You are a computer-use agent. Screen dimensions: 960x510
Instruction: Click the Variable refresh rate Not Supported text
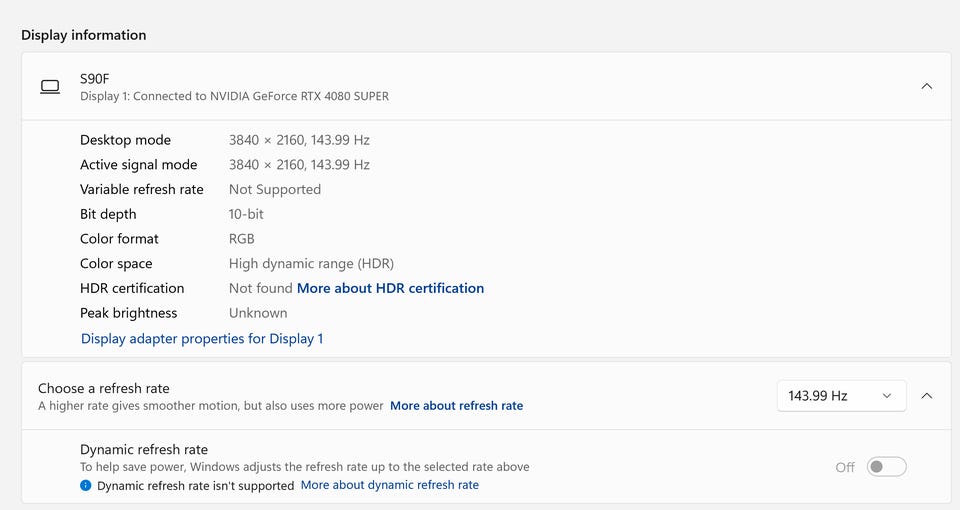pyautogui.click(x=275, y=190)
